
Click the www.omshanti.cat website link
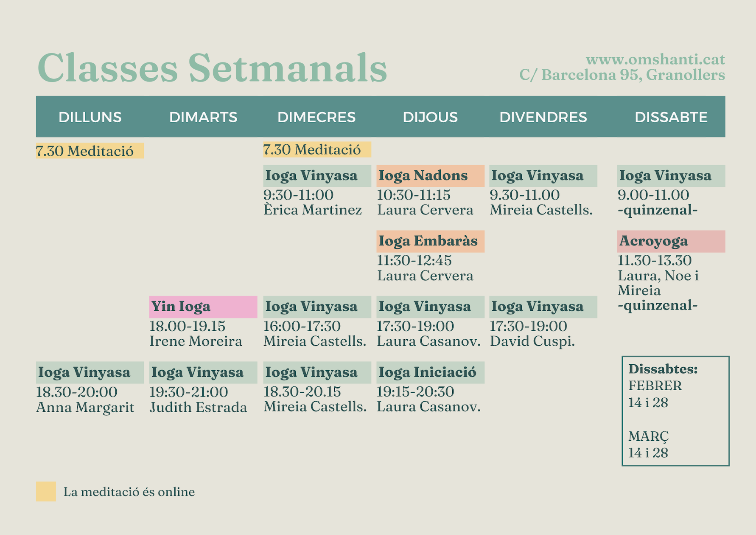tap(655, 59)
